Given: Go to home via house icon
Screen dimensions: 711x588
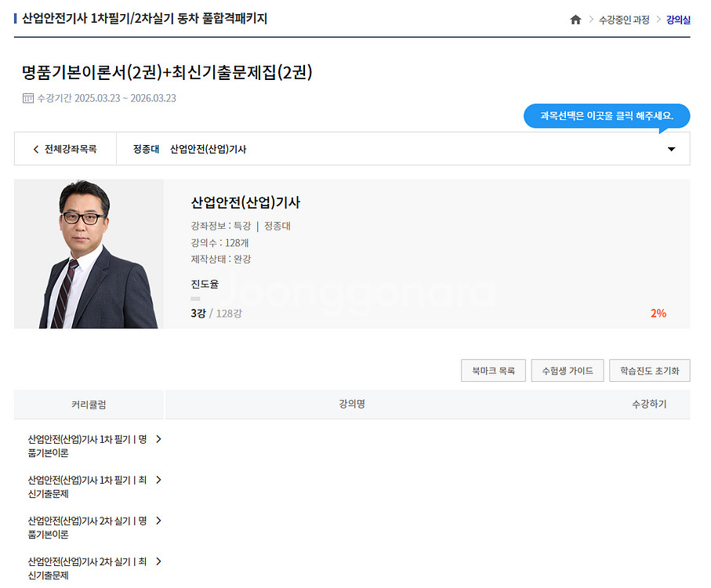Looking at the screenshot, I should (575, 20).
